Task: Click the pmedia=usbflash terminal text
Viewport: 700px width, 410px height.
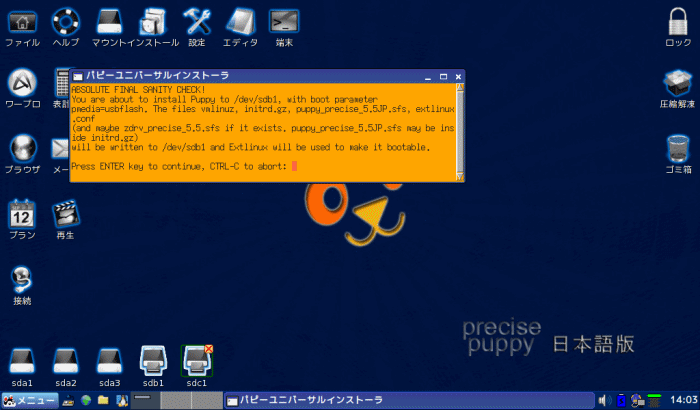Action: [110, 109]
